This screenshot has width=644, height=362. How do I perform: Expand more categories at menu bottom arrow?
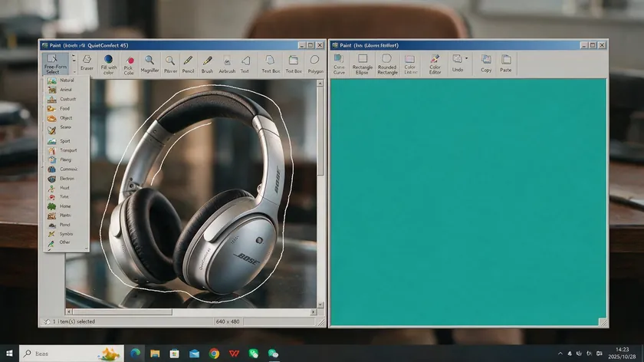pyautogui.click(x=86, y=248)
